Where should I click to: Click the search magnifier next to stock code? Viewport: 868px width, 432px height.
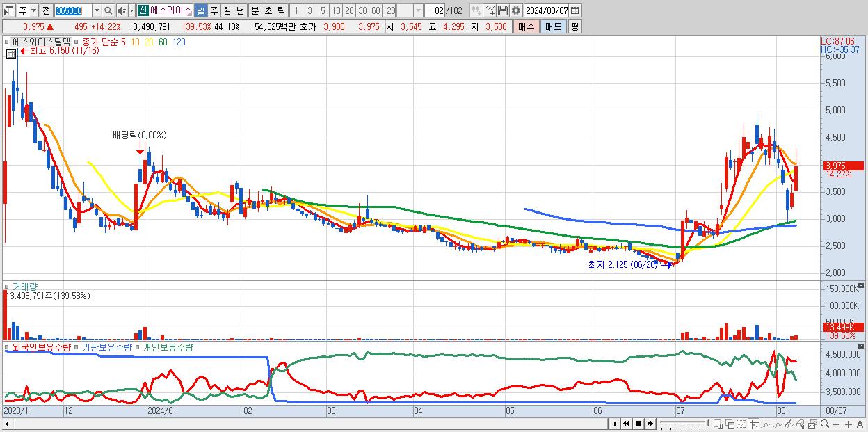coord(108,10)
